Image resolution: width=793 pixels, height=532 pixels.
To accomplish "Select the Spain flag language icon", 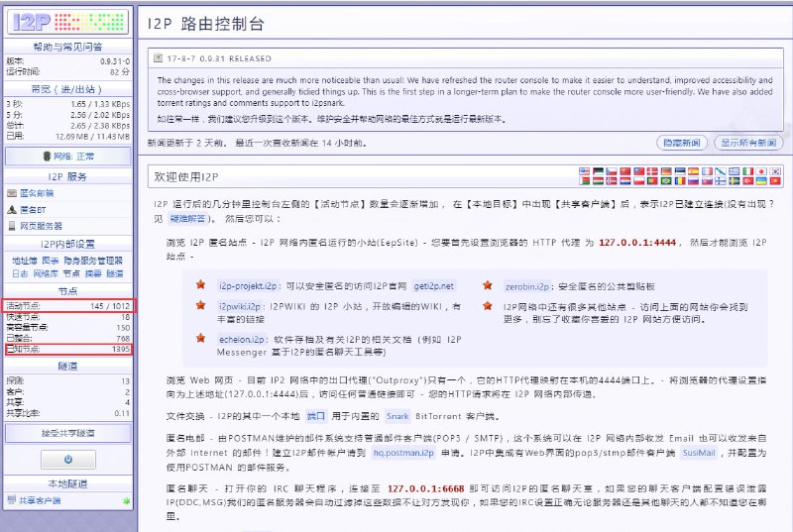I will (694, 171).
